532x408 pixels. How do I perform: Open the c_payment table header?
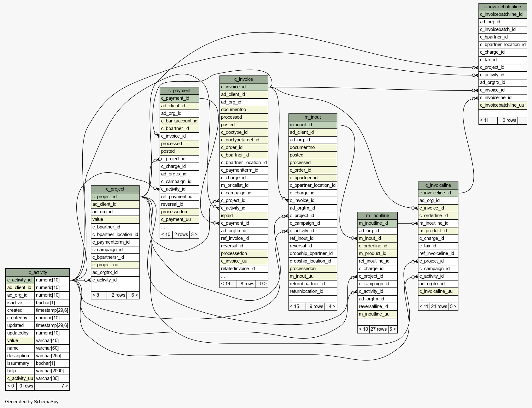179,91
